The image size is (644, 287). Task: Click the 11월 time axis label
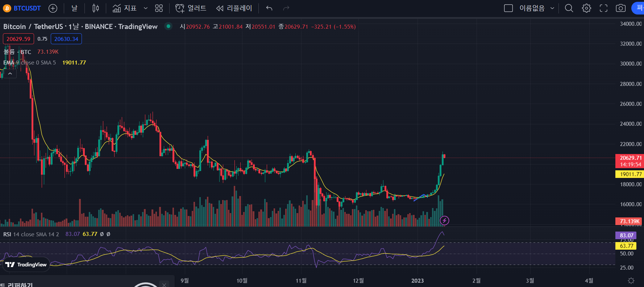[301, 281]
